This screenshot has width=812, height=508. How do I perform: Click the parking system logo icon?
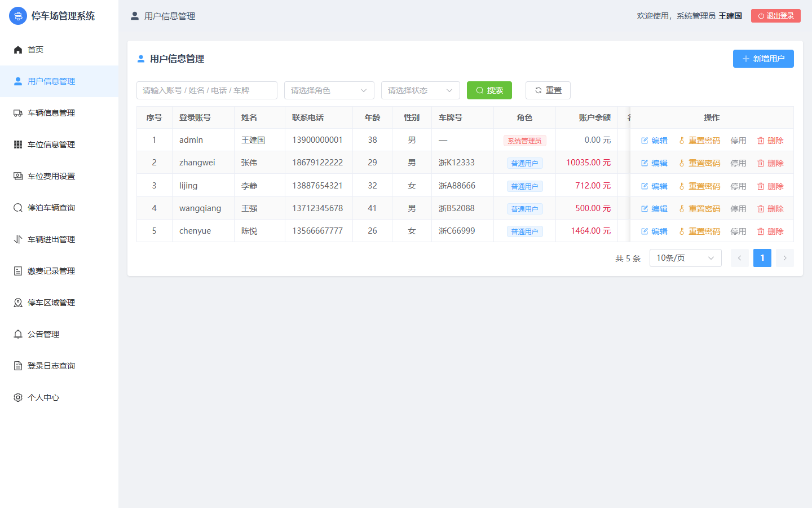pos(18,16)
